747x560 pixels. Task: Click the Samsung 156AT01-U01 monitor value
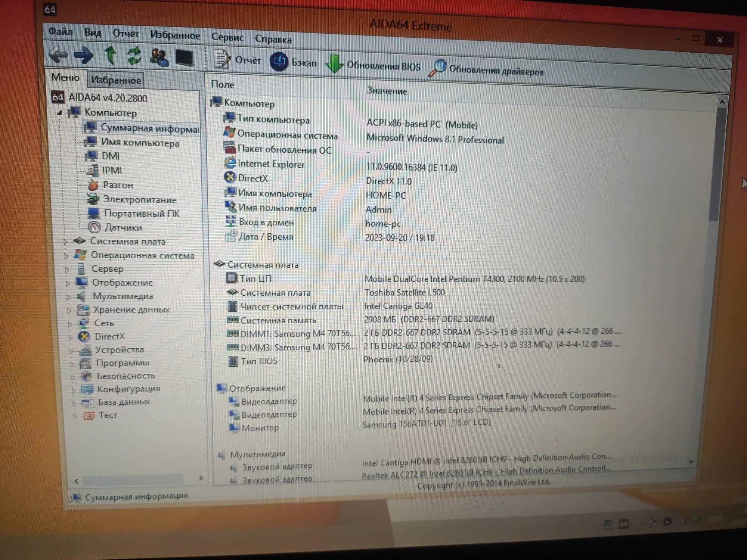click(x=427, y=423)
